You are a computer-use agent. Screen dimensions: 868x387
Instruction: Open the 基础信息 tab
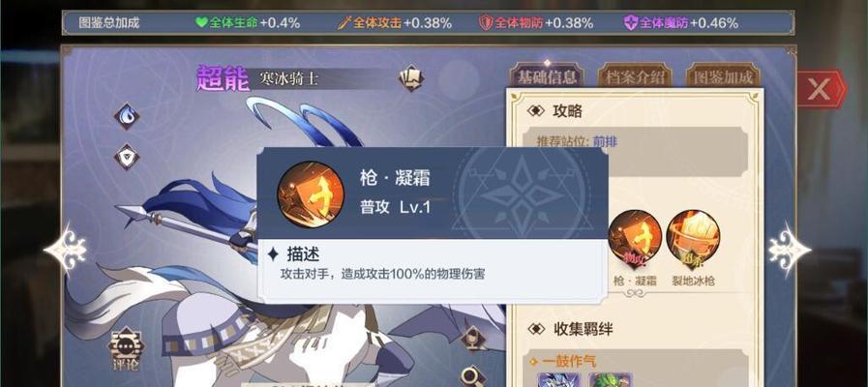(547, 77)
